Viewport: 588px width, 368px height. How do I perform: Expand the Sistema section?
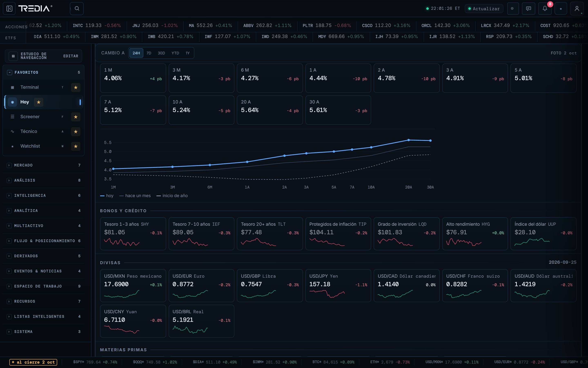[44, 331]
